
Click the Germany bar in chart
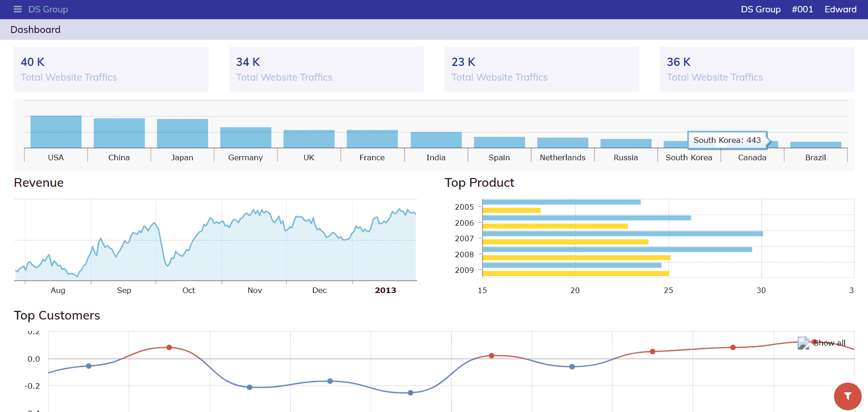coord(246,137)
